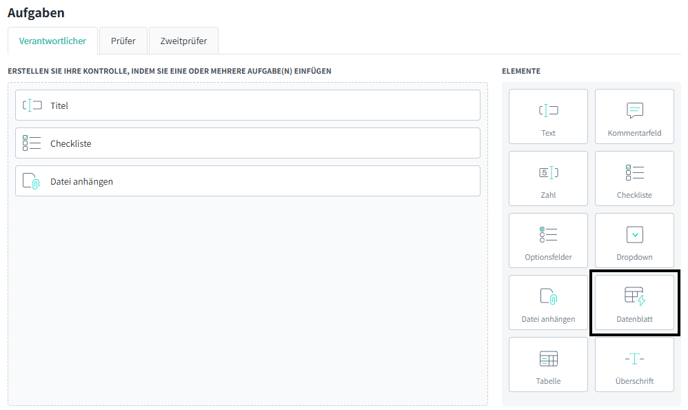
Task: Click the paperclip file icon in the Datei anhängen task row
Action: pyautogui.click(x=31, y=181)
